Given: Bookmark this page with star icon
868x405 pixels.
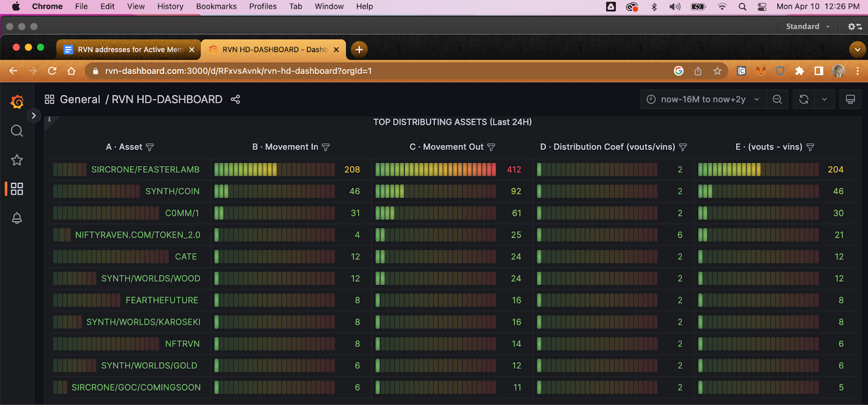Looking at the screenshot, I should tap(717, 71).
